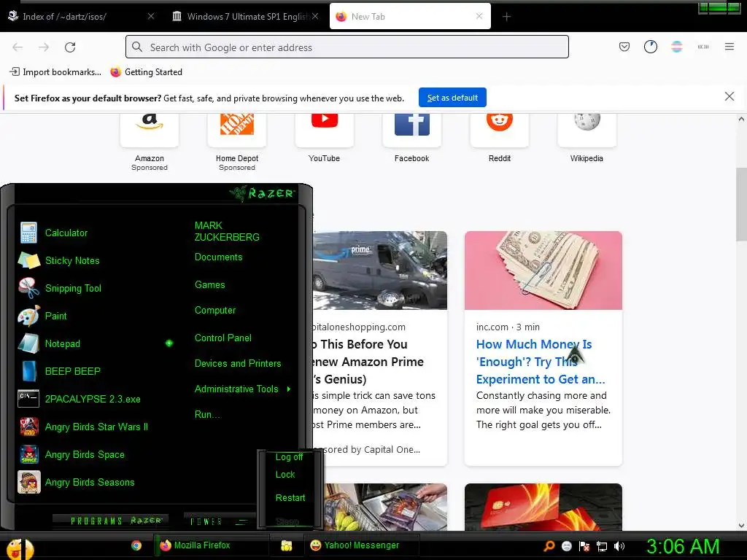Viewport: 747px width, 560px height.
Task: Open 'How Much Money Is Enough' article
Action: pyautogui.click(x=541, y=362)
